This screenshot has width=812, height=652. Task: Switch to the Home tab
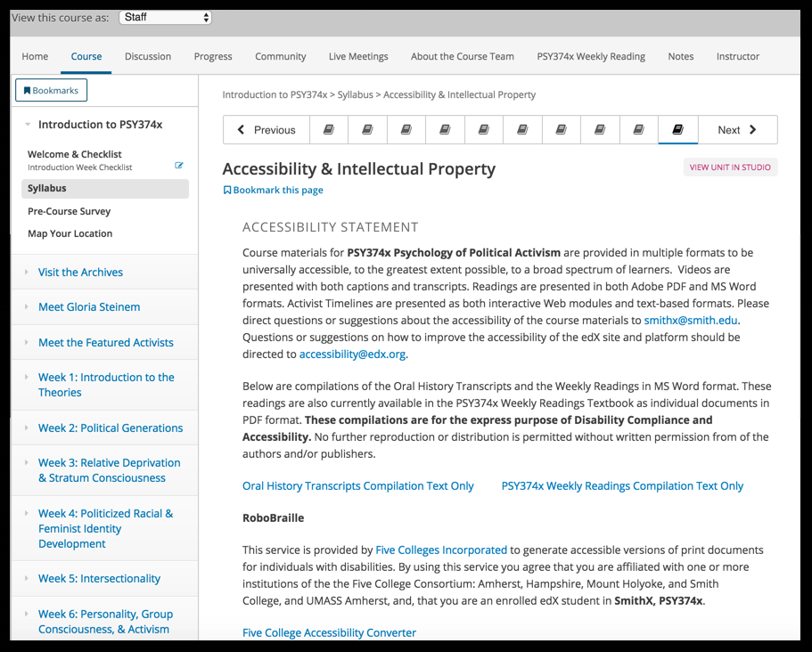(35, 56)
